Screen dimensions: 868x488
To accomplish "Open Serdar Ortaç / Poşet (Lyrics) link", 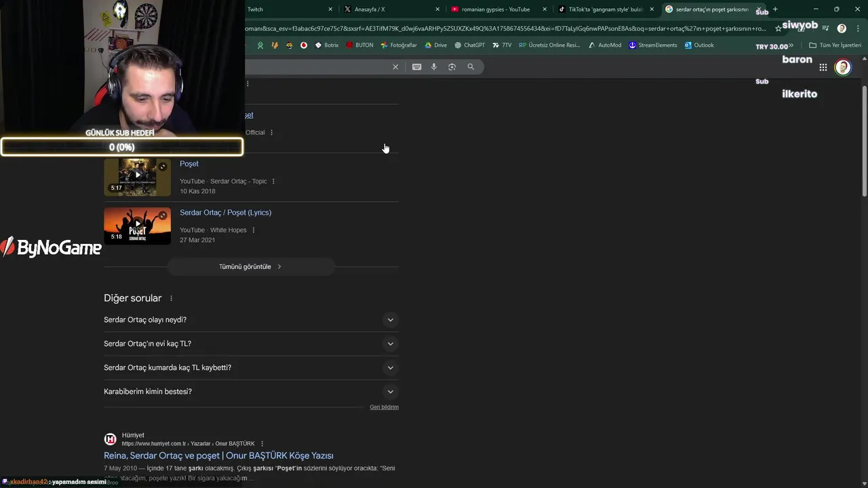I will (x=225, y=213).
